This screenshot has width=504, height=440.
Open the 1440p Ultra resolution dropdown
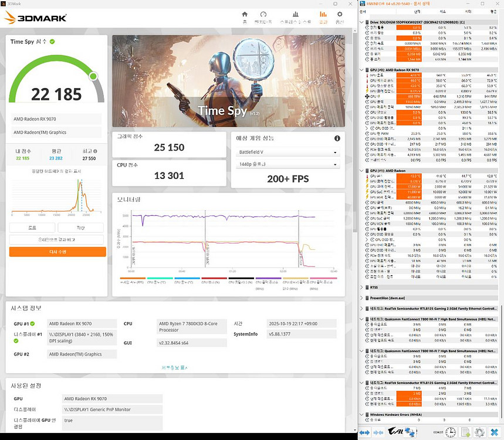pos(286,165)
